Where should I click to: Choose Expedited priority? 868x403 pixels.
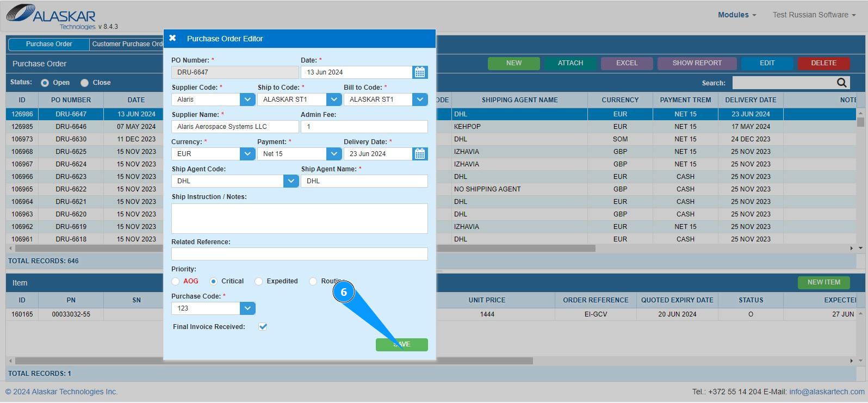coord(258,281)
